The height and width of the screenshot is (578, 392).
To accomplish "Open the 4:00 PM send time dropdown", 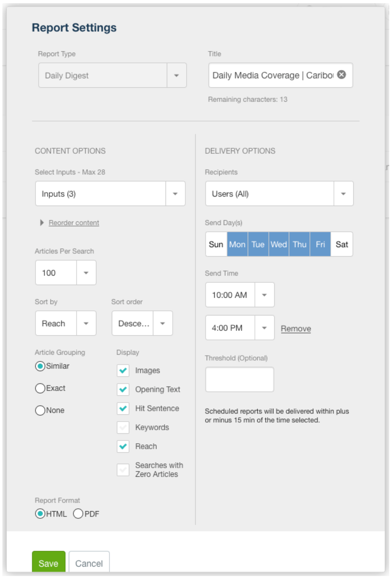I will tap(240, 328).
